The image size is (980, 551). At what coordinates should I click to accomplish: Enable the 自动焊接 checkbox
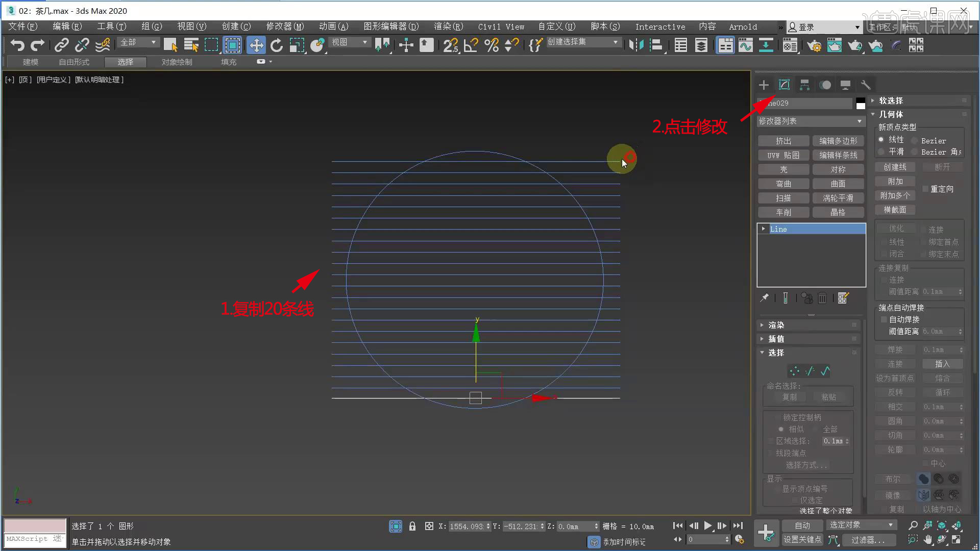884,319
